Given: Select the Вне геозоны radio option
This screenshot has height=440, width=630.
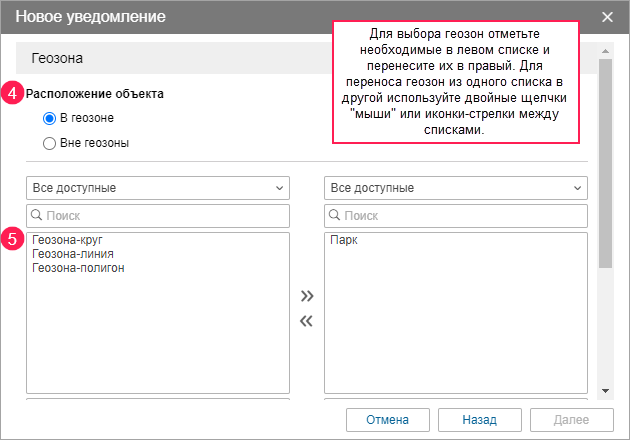Looking at the screenshot, I should [x=50, y=143].
